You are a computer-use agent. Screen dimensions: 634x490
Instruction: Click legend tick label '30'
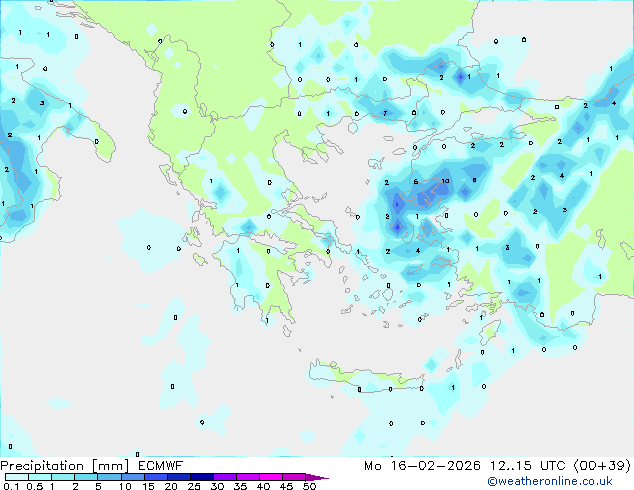coord(217,486)
